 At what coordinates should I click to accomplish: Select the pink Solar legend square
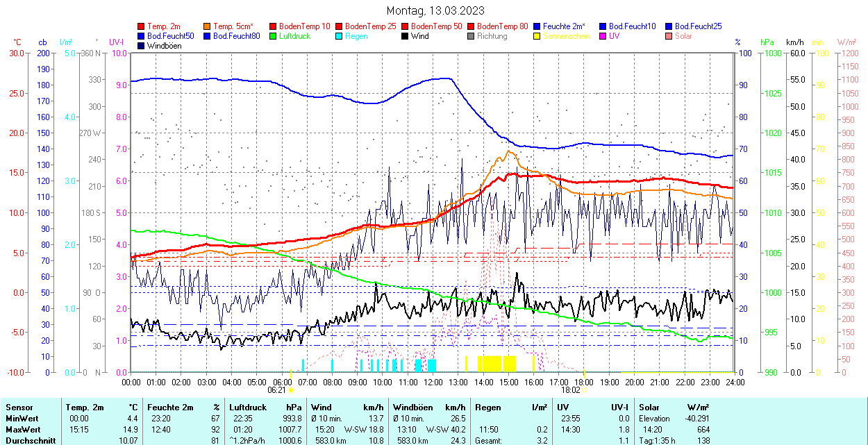[668, 36]
